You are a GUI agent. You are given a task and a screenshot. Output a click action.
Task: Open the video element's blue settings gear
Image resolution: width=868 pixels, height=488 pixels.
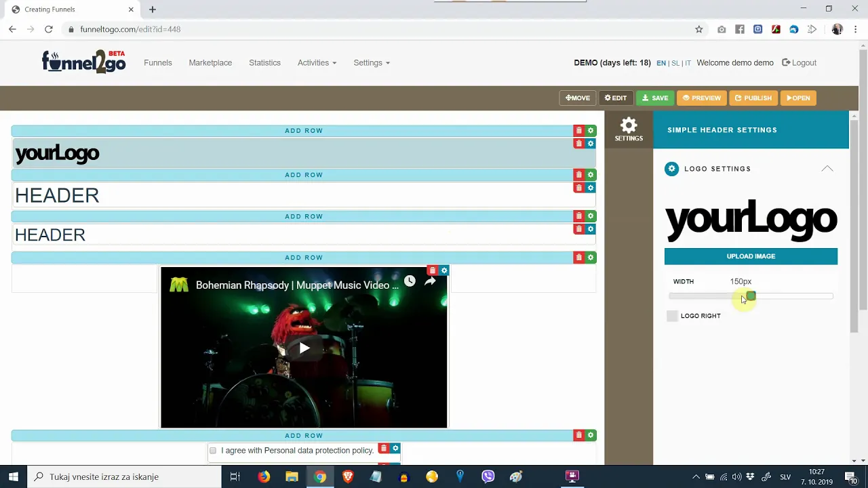tap(444, 270)
